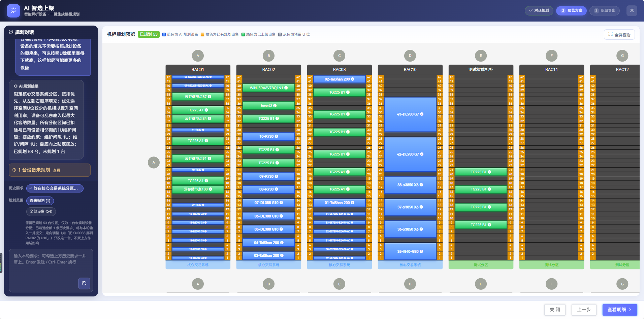Screen dimensions: 644x319
Task: Click info icon on WIN-5RA6V7BQ1N1 device
Action: 286,88
